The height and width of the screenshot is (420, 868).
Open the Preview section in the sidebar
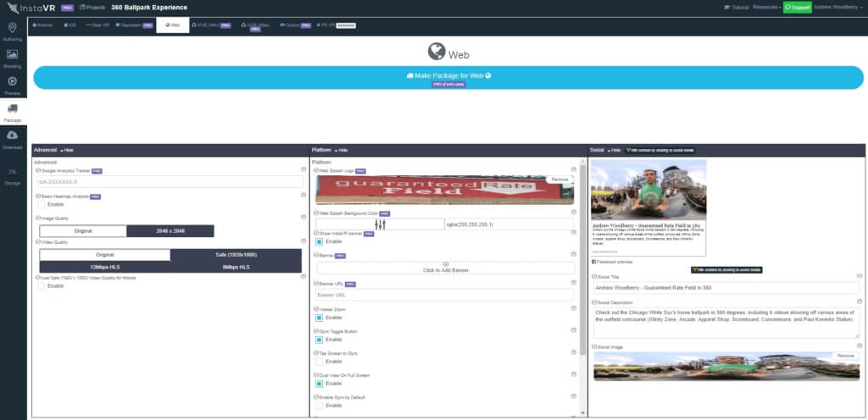(x=12, y=86)
